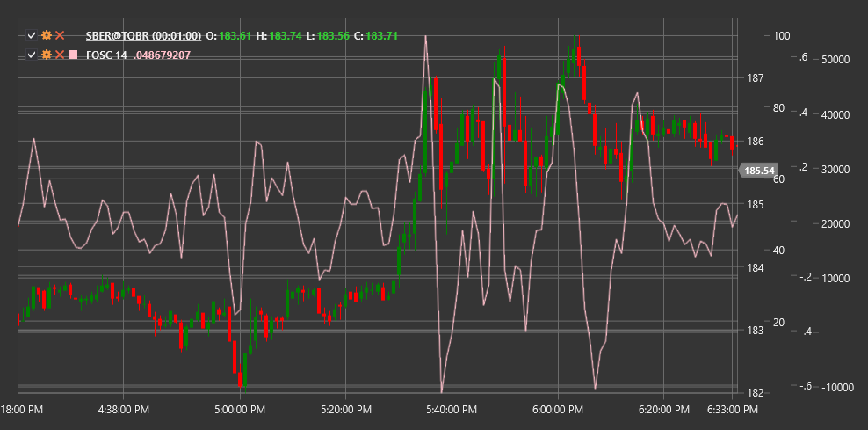Click the 100 value on the inner axis

click(781, 36)
